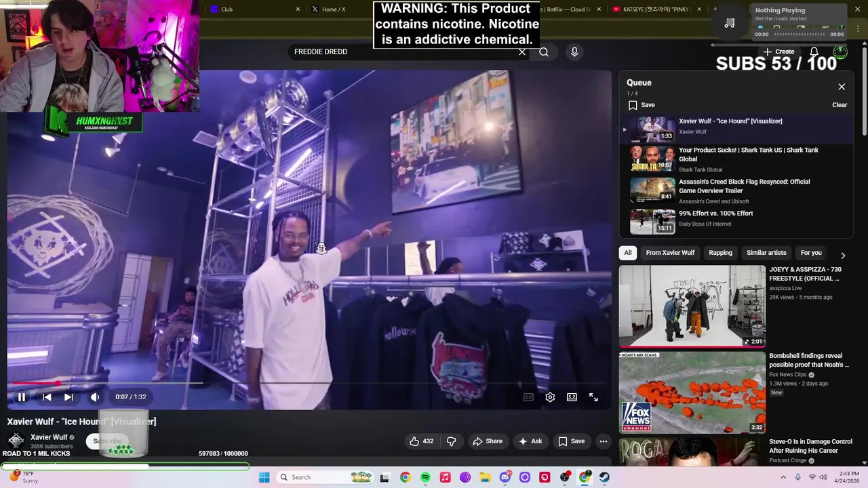Select the All filter chip
Image resolution: width=868 pixels, height=488 pixels.
(628, 253)
